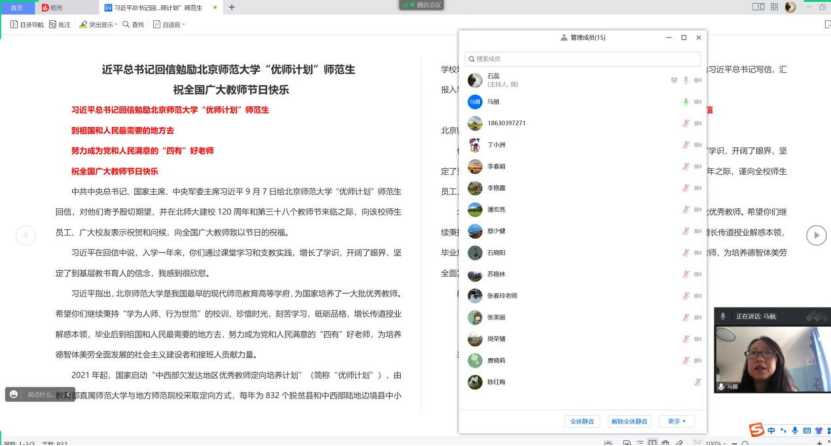Open the 自适应 zoom fit dropdown
Image resolution: width=831 pixels, height=446 pixels.
click(x=172, y=24)
